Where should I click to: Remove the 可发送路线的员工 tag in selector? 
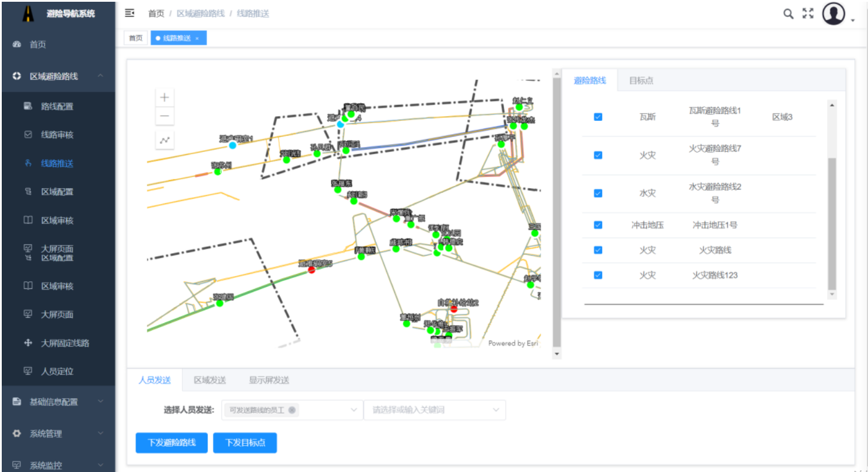291,410
